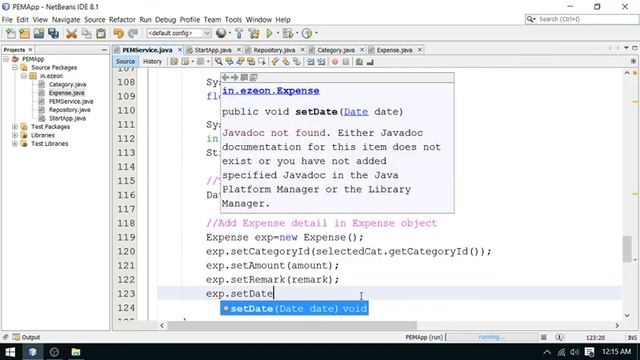Click the Build Project hammer icon
Image resolution: width=640 pixels, height=360 pixels.
[x=239, y=33]
